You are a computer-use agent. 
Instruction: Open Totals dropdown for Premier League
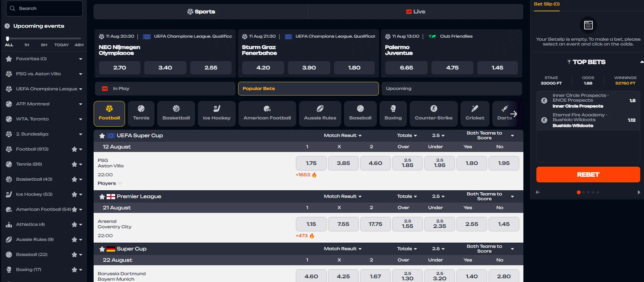[407, 196]
